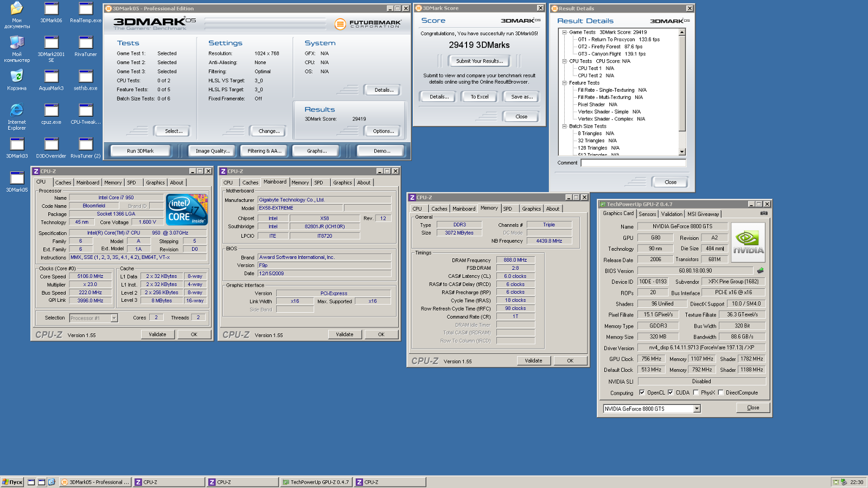Toggle the OpenCL checkbox in GPU-Z
The width and height of the screenshot is (868, 488).
[x=642, y=392]
